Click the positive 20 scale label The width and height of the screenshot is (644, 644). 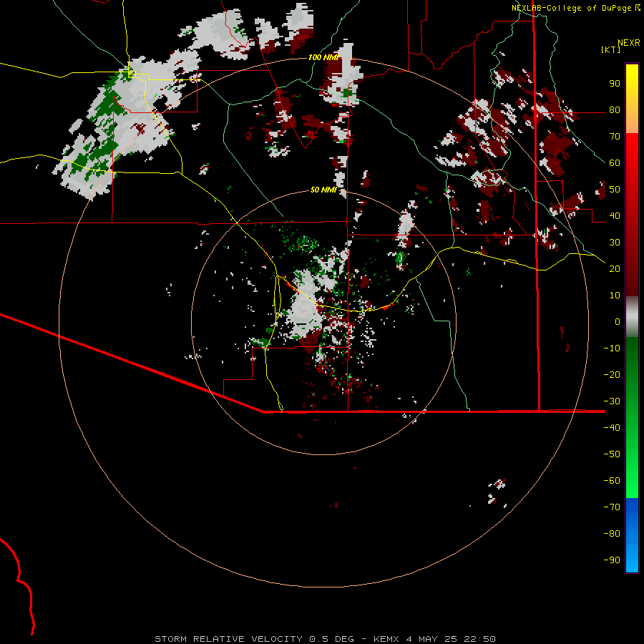615,269
